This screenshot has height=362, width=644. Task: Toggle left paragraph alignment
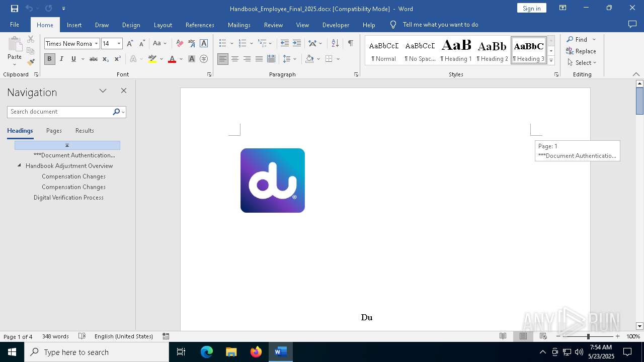click(223, 59)
